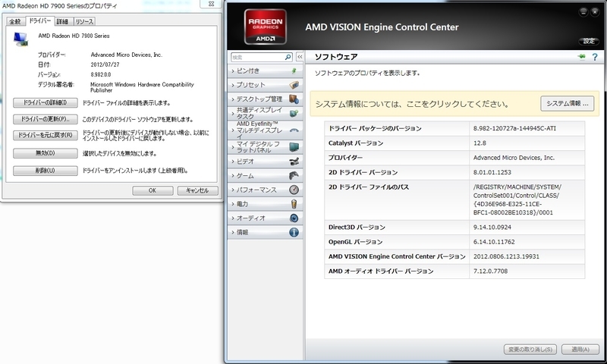The width and height of the screenshot is (607, 364).
Task: Click the blue info icon in 情報 row
Action: pyautogui.click(x=294, y=232)
